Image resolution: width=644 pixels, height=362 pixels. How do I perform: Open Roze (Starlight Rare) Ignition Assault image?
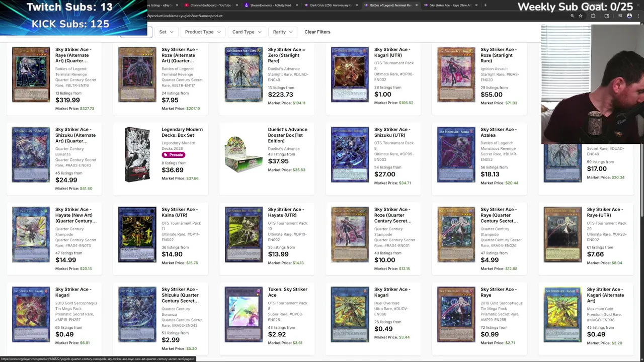[456, 75]
